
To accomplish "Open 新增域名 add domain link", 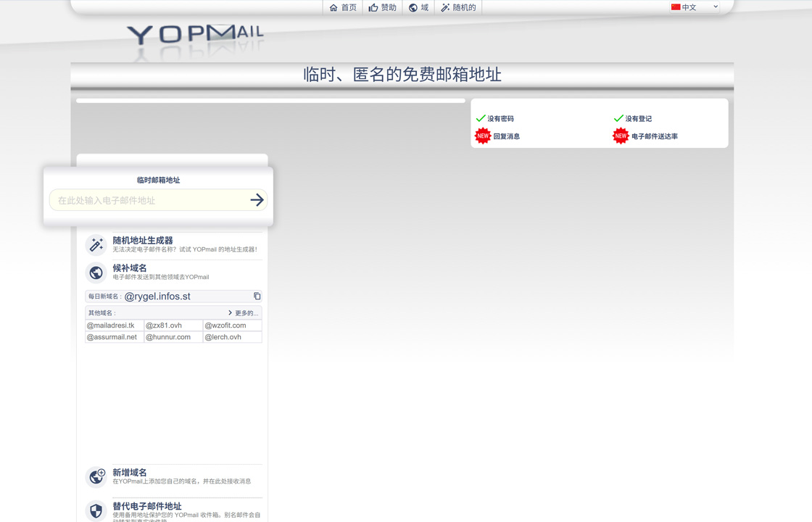I will (x=130, y=472).
